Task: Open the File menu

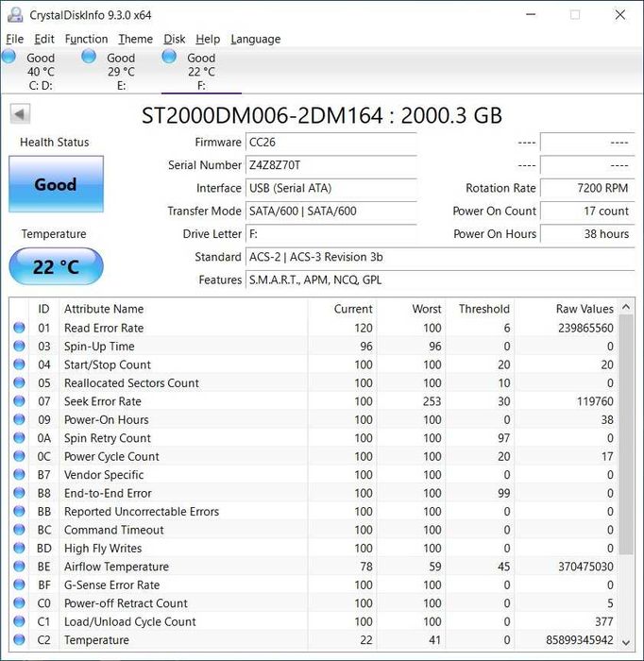Action: (x=15, y=39)
